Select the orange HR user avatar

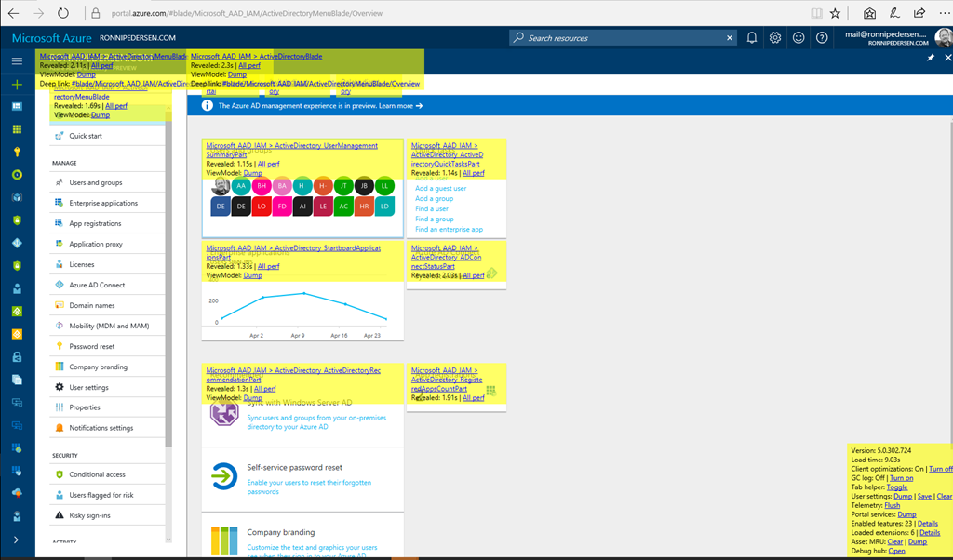click(x=364, y=207)
